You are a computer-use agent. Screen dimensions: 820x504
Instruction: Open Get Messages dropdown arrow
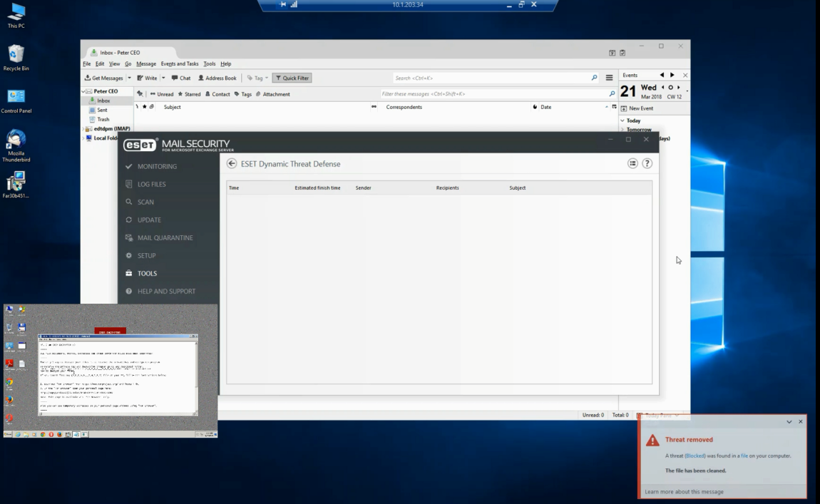[x=129, y=78]
